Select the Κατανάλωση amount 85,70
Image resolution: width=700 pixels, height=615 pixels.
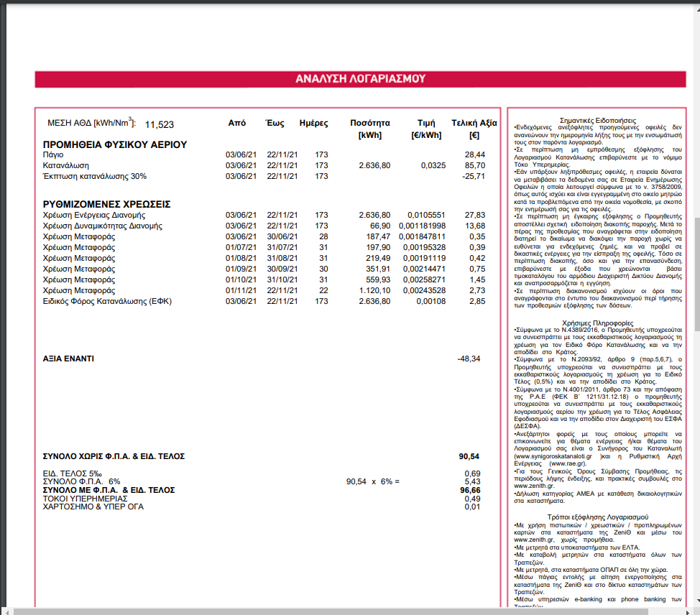[474, 165]
